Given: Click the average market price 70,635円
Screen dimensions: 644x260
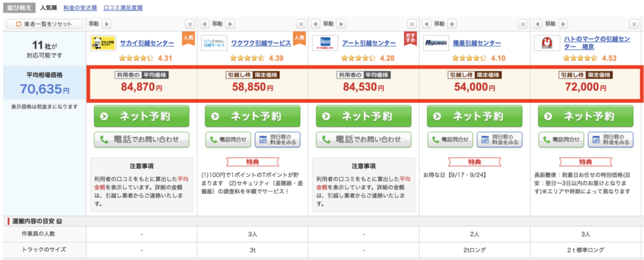Looking at the screenshot, I should coord(44,88).
